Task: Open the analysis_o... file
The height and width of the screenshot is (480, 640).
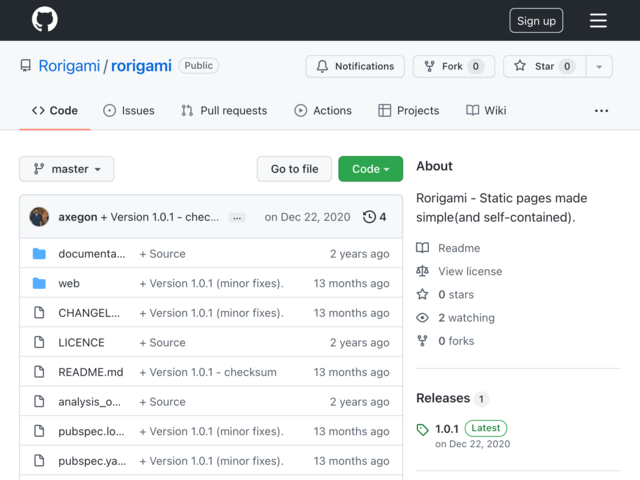Action: point(89,402)
